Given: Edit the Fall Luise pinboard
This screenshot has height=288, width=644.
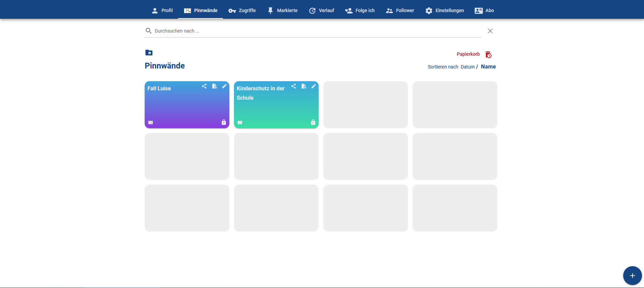Looking at the screenshot, I should [x=224, y=86].
